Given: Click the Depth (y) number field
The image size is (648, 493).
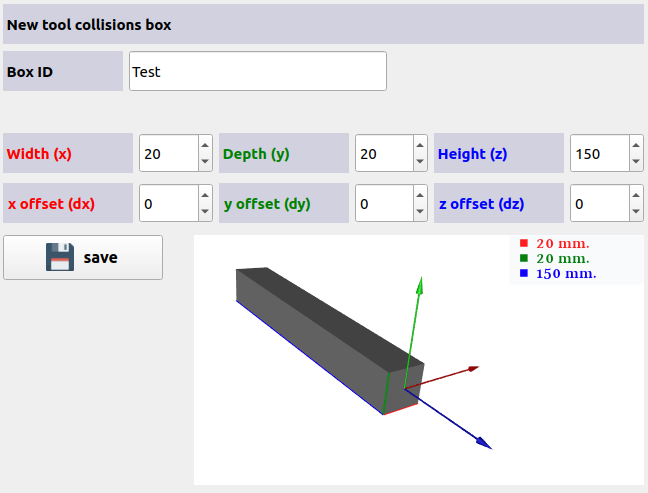Looking at the screenshot, I should [384, 153].
